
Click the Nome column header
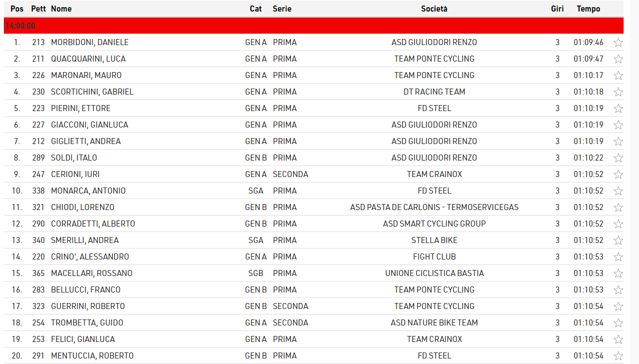61,9
